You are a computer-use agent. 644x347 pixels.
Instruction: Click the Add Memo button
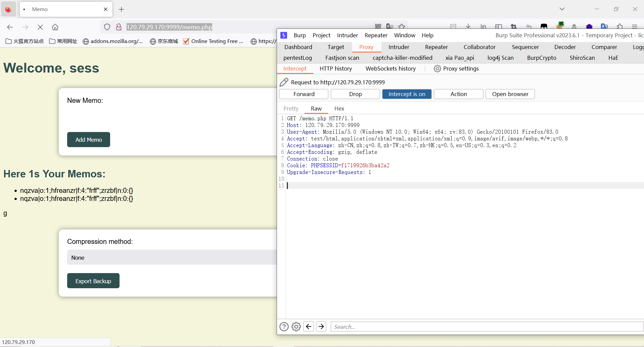[89, 139]
